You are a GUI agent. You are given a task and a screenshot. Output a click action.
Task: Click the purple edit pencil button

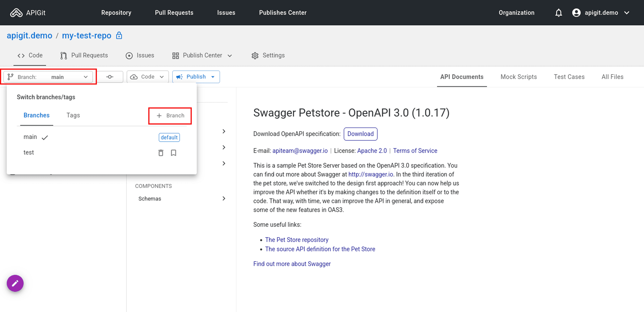tap(15, 283)
